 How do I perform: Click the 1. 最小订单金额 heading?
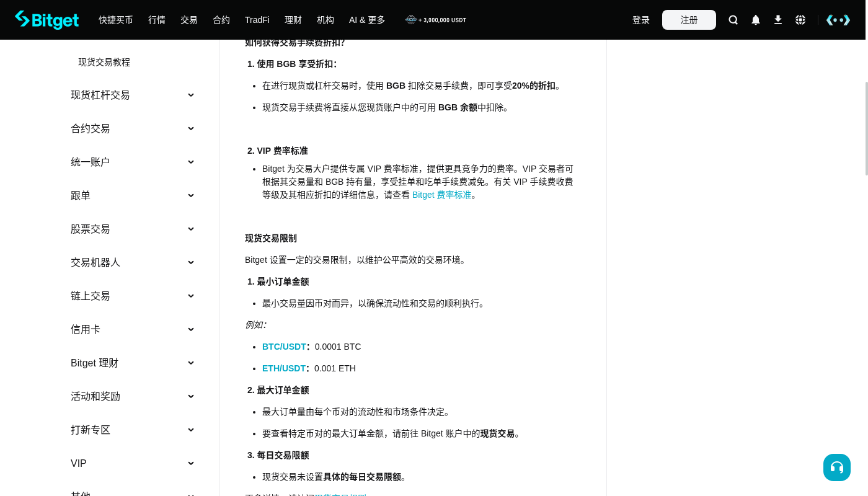pyautogui.click(x=278, y=281)
